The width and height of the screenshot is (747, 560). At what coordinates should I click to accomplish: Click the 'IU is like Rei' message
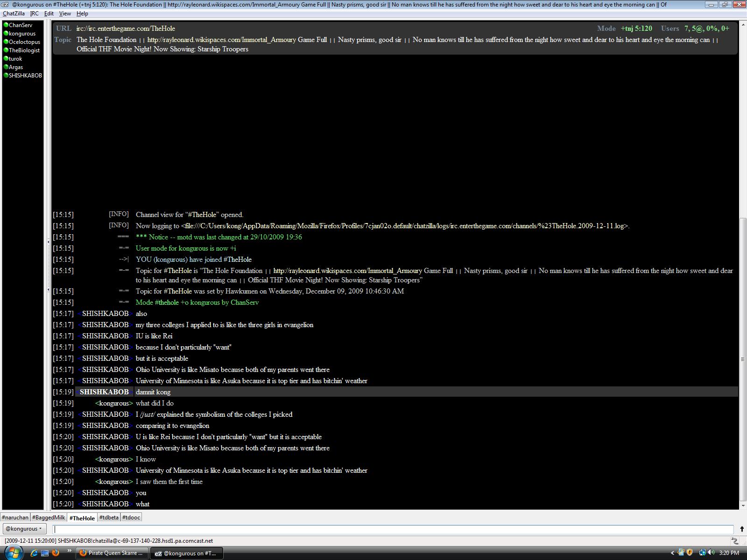(154, 336)
